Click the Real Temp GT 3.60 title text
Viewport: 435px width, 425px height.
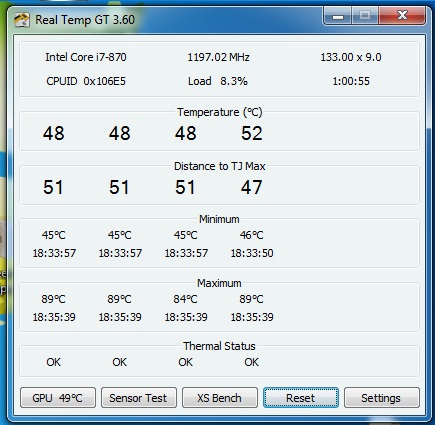coord(85,20)
